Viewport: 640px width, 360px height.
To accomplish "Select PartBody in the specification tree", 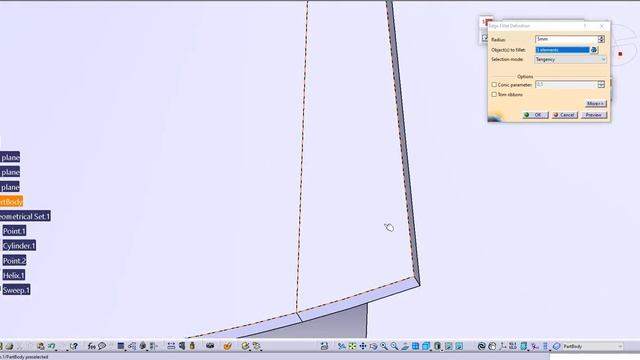I will [11, 202].
